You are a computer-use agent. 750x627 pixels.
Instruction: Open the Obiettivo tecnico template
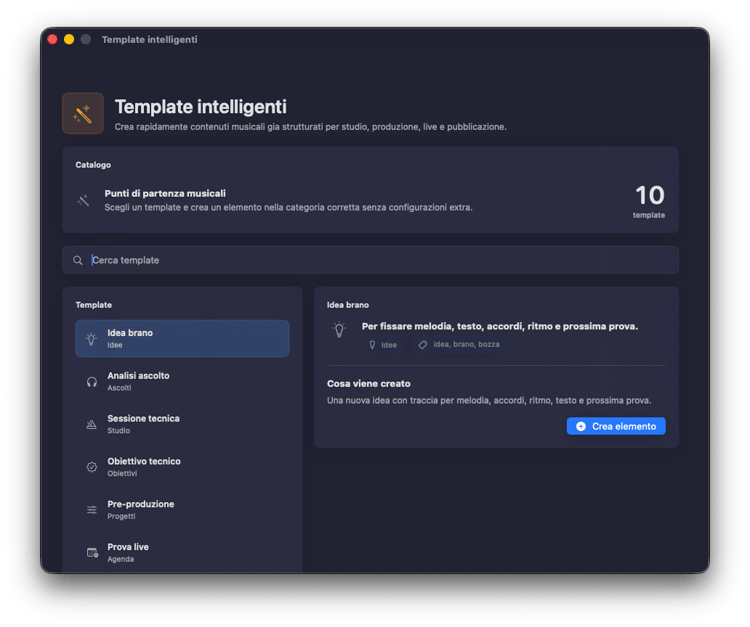(182, 467)
